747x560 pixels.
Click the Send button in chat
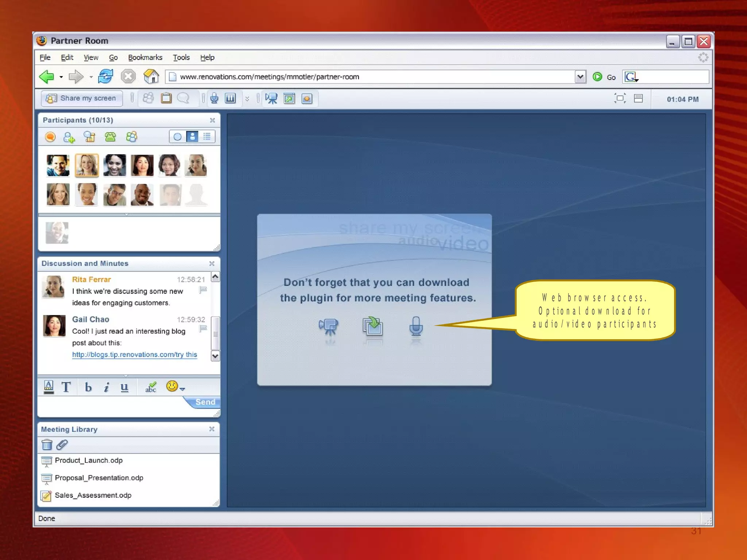tap(205, 402)
